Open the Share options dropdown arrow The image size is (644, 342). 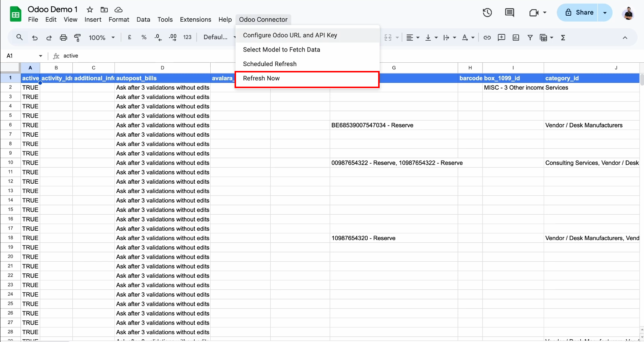point(605,13)
